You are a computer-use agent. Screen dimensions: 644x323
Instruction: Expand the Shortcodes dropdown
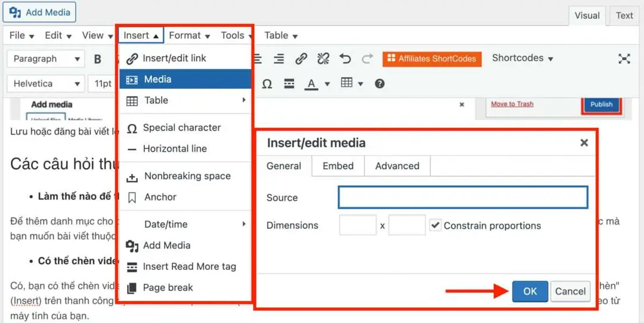(x=522, y=58)
